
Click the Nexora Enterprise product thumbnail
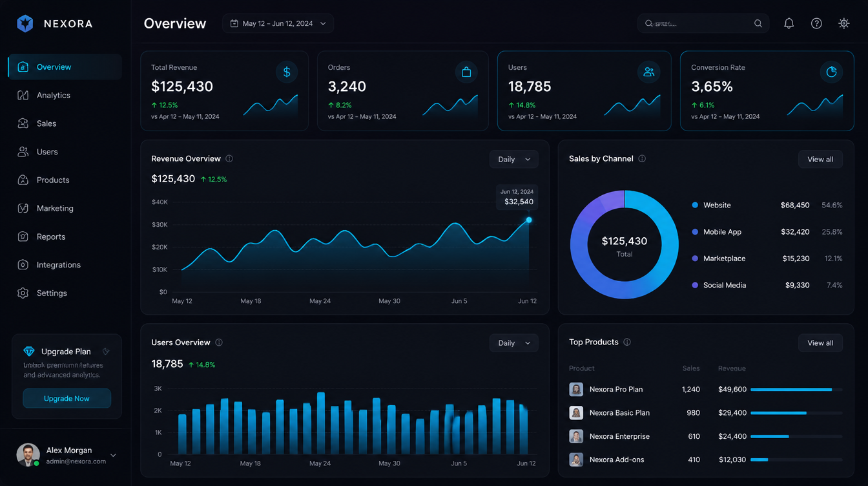pyautogui.click(x=576, y=436)
